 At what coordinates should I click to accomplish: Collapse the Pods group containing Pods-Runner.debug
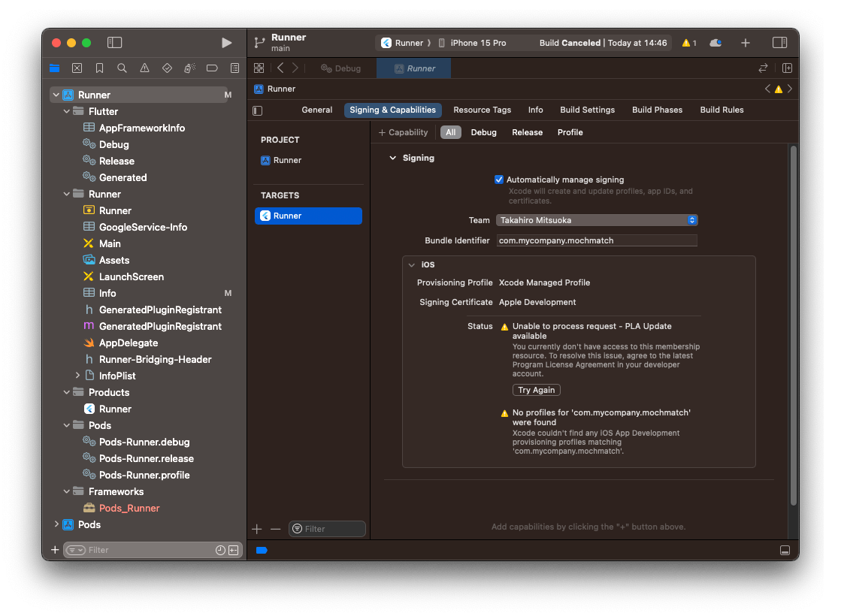pos(66,426)
